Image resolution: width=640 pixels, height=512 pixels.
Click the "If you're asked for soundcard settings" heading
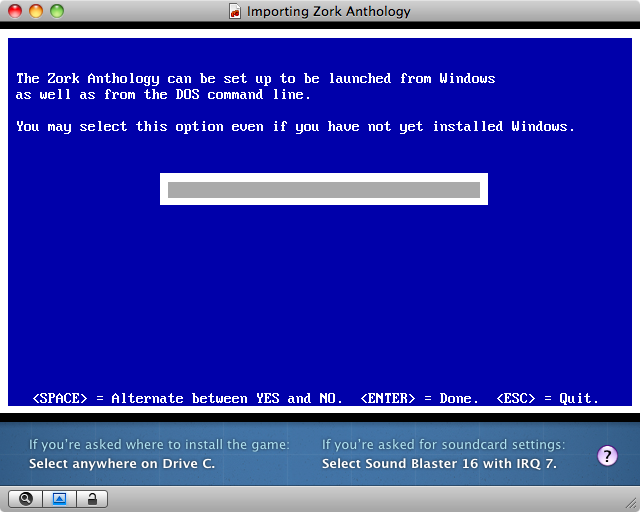[443, 445]
